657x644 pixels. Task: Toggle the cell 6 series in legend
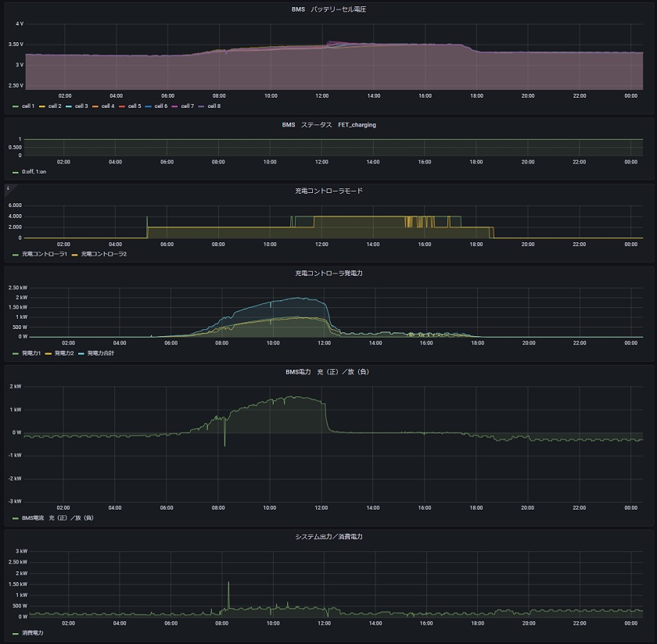click(x=161, y=106)
